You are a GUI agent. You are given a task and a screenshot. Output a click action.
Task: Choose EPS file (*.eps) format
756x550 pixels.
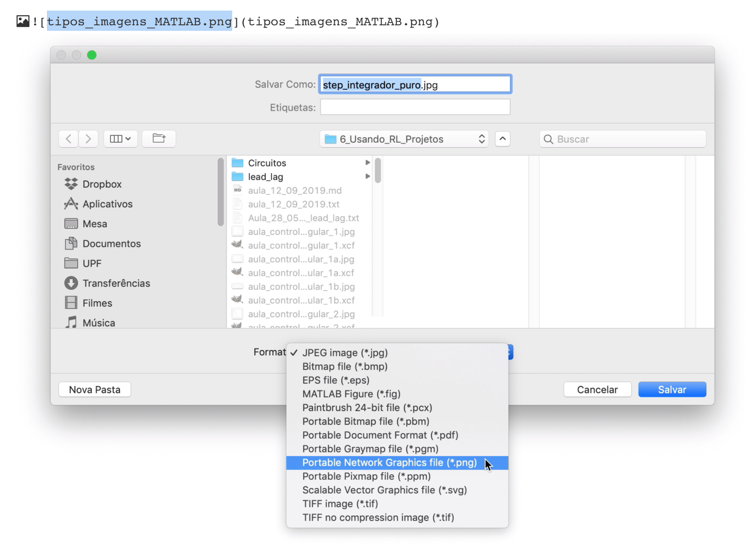397,380
